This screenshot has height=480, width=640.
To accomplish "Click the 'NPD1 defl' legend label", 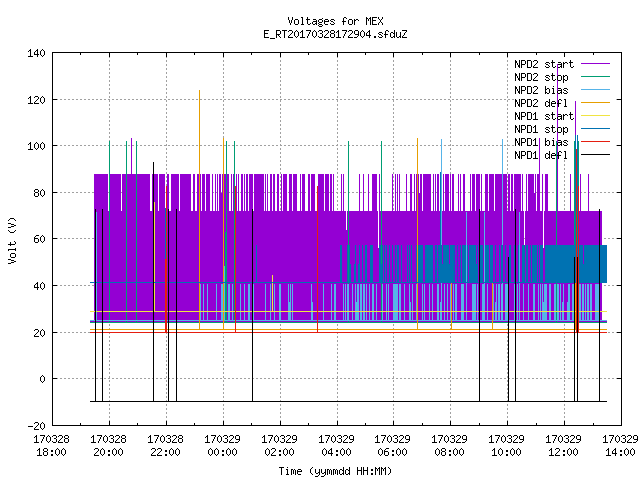I will pos(541,156).
